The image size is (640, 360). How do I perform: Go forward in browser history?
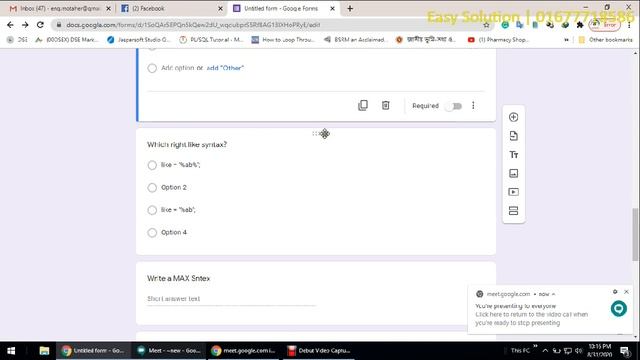(25, 25)
